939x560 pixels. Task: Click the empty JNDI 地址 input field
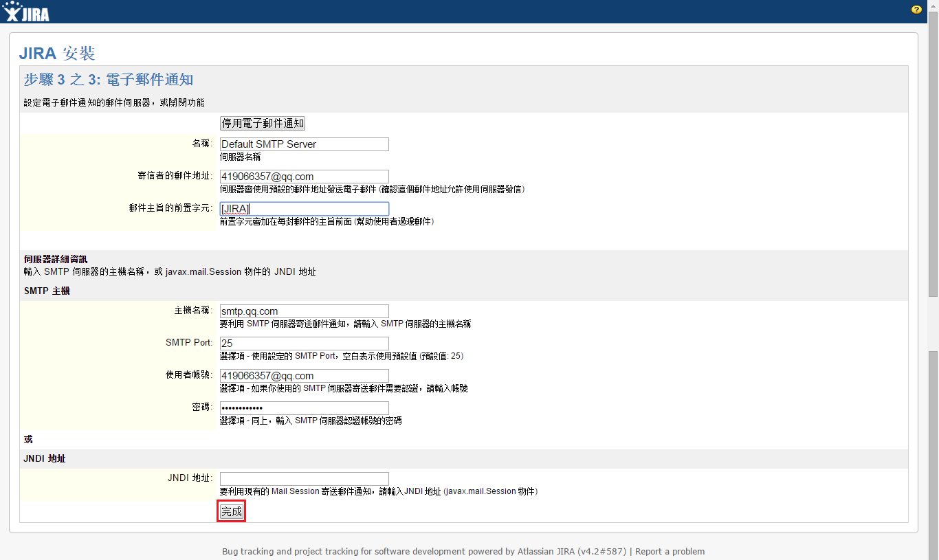pos(305,479)
